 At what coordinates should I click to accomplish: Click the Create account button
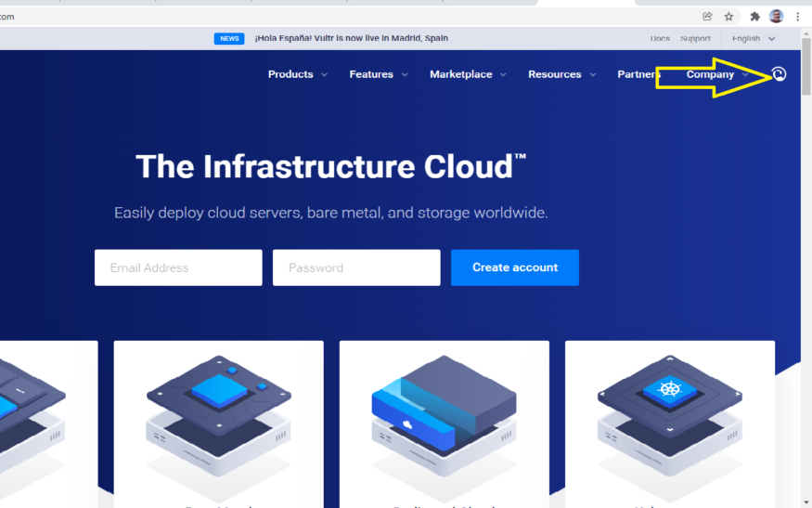pos(515,267)
